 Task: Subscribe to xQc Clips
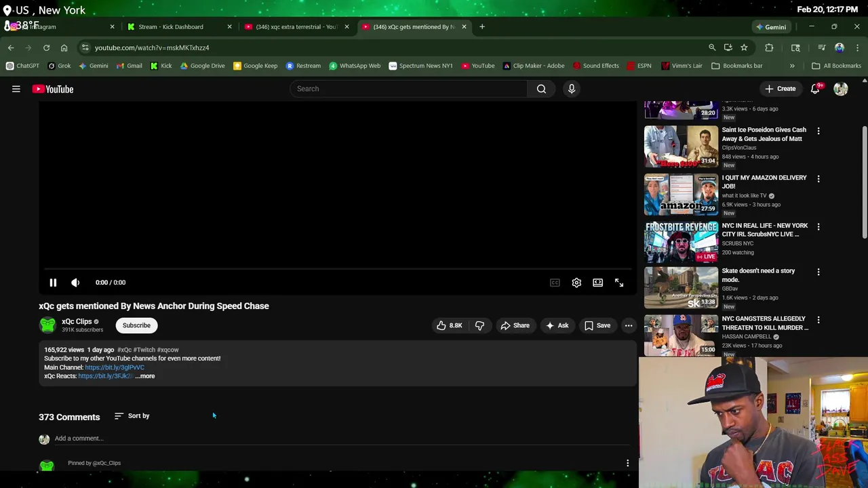point(136,325)
